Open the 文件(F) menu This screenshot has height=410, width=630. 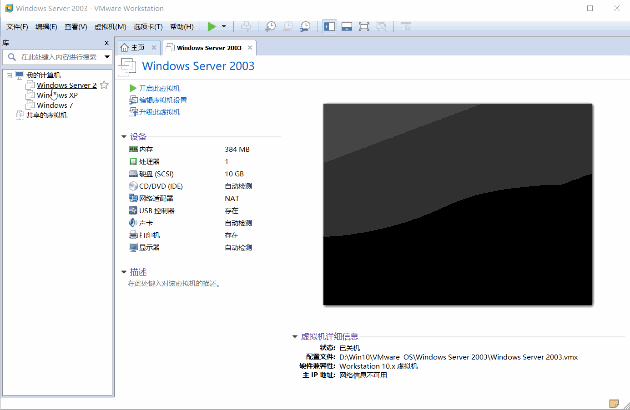[x=17, y=27]
